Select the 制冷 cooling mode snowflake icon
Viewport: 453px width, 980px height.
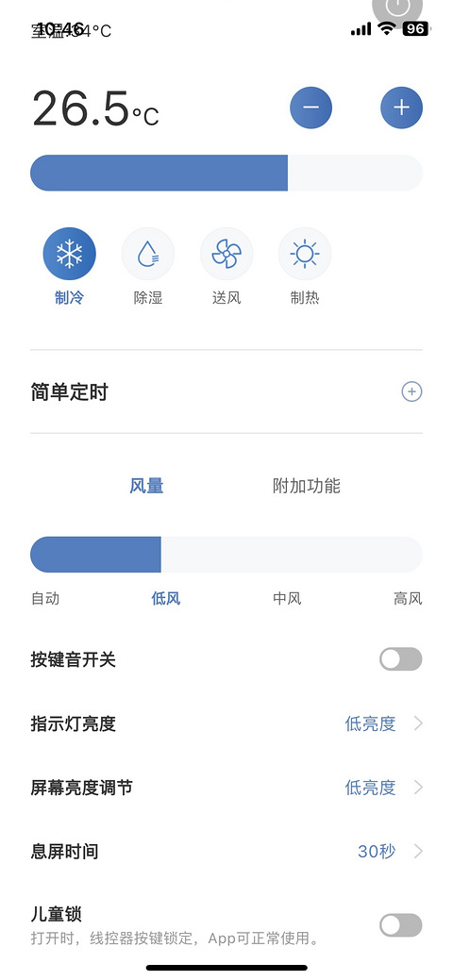coord(70,255)
